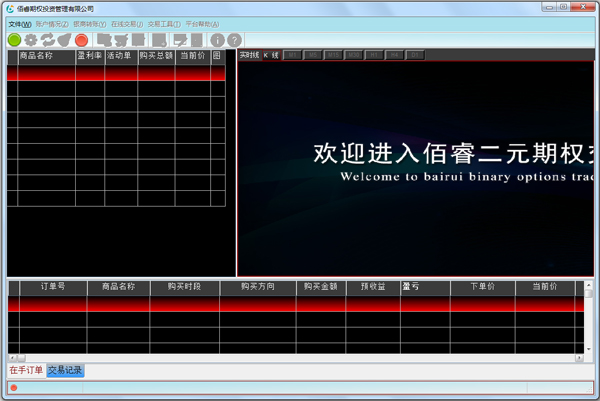Click the 订单号 column header

coord(53,287)
